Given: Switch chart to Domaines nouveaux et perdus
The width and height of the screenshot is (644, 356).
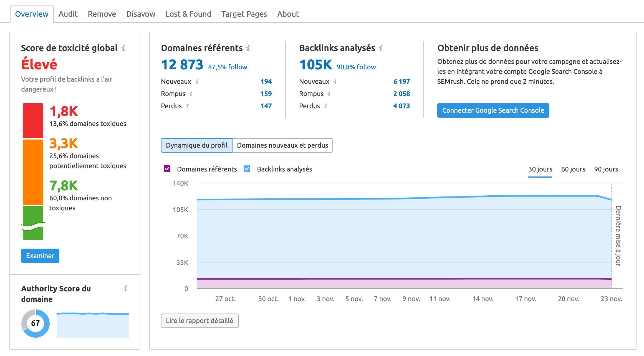Looking at the screenshot, I should click(282, 145).
